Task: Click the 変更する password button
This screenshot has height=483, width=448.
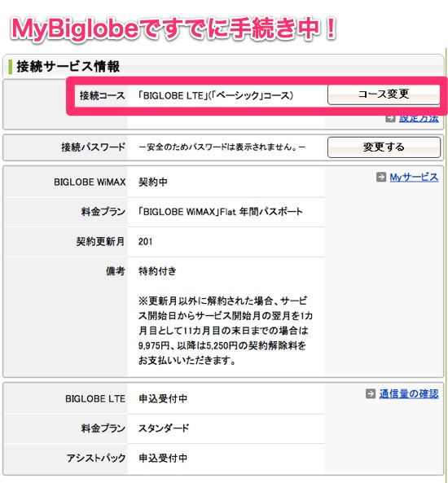Action: [384, 147]
